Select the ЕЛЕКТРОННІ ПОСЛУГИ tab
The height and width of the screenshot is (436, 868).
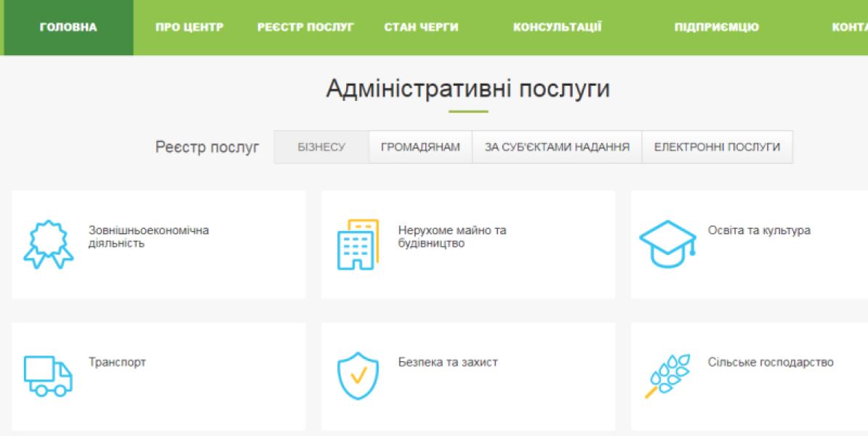tap(718, 148)
